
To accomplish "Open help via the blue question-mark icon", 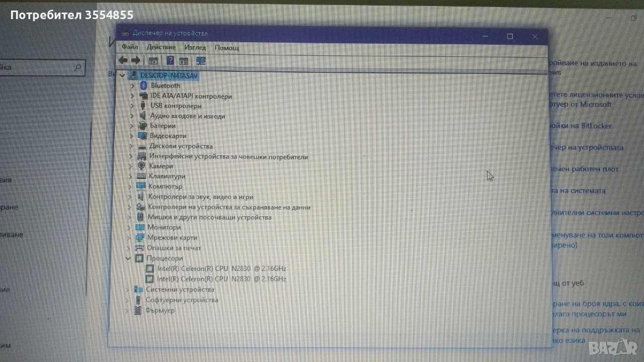I will pyautogui.click(x=170, y=61).
